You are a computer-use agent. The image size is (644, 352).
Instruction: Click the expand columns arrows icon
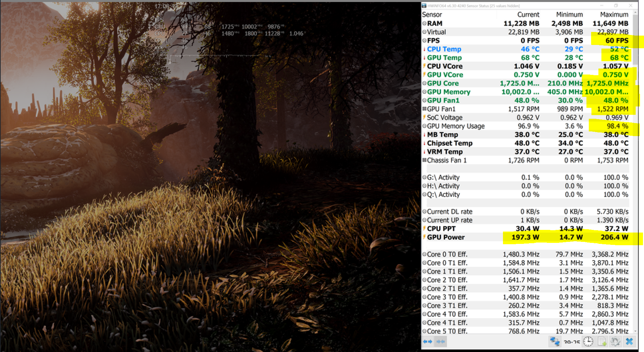coord(427,342)
